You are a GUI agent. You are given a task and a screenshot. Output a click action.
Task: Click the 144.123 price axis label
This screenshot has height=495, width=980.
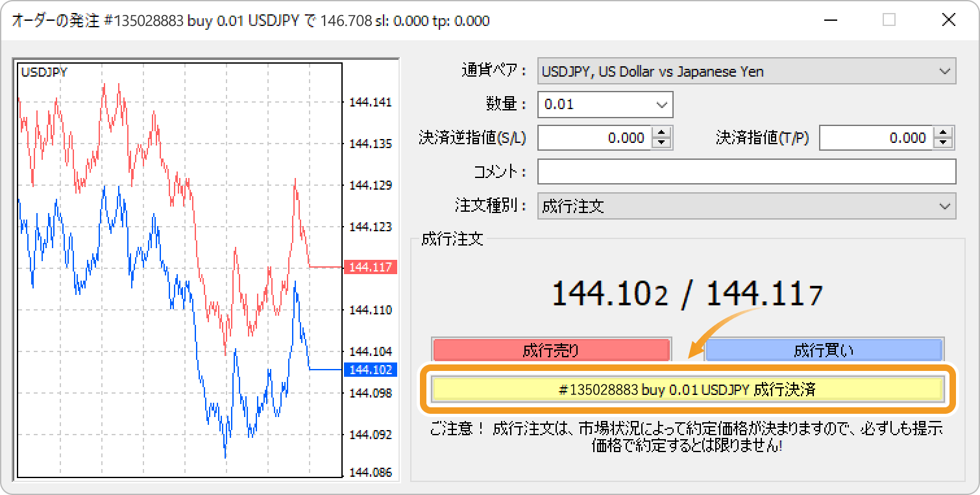[x=371, y=227]
